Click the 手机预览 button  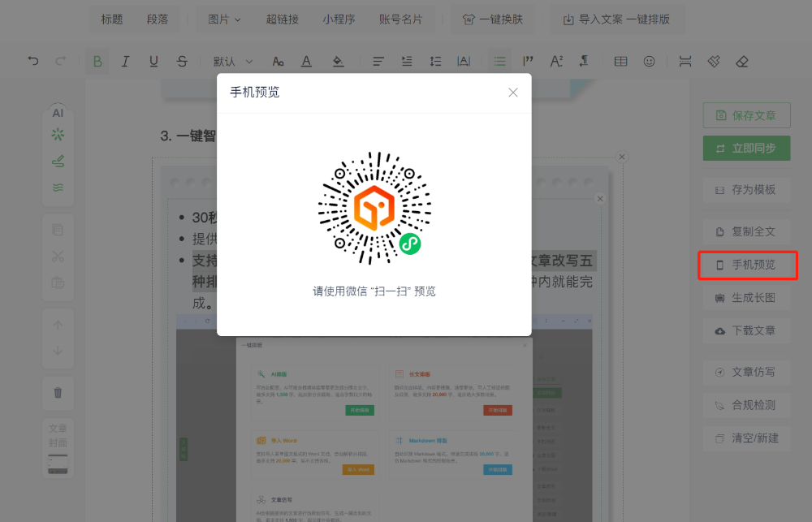747,265
